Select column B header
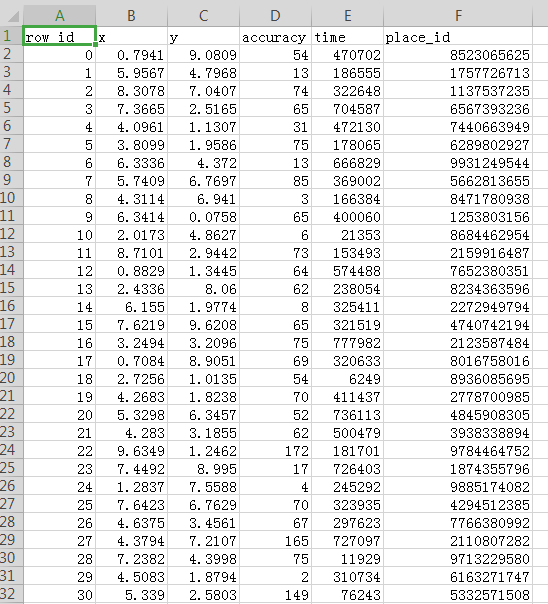Image resolution: width=548 pixels, height=604 pixels. pyautogui.click(x=131, y=16)
